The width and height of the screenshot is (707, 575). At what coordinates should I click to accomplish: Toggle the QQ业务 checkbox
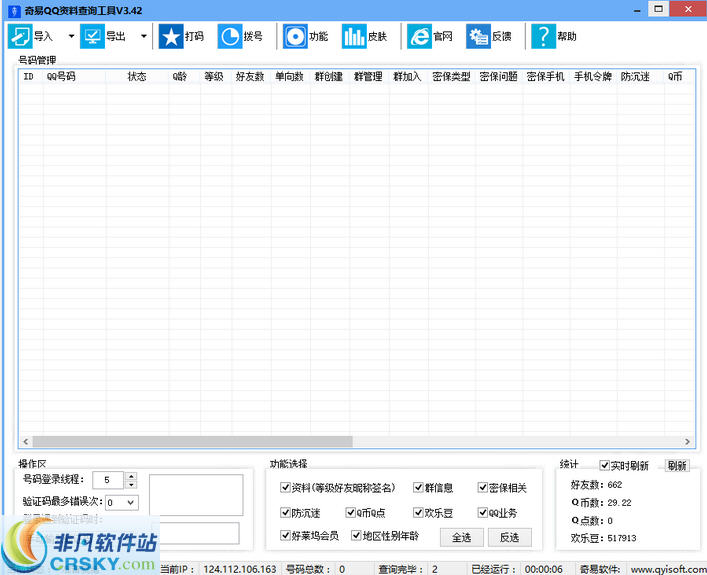tap(482, 512)
